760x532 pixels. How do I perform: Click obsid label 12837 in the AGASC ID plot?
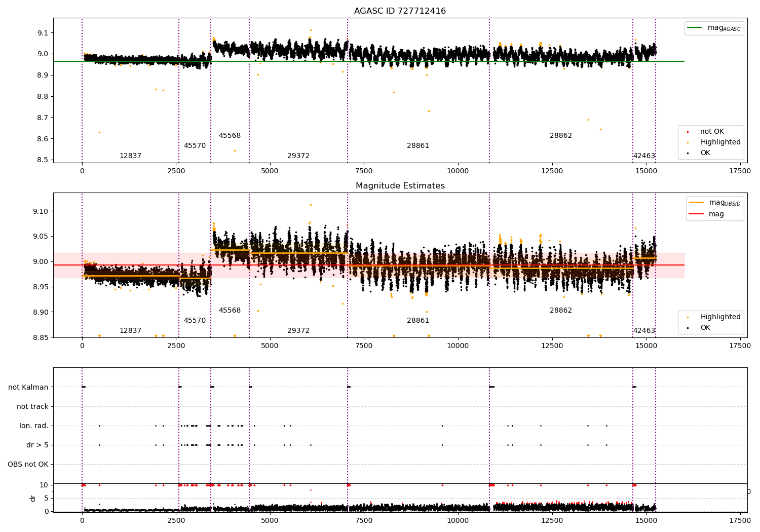tap(130, 156)
